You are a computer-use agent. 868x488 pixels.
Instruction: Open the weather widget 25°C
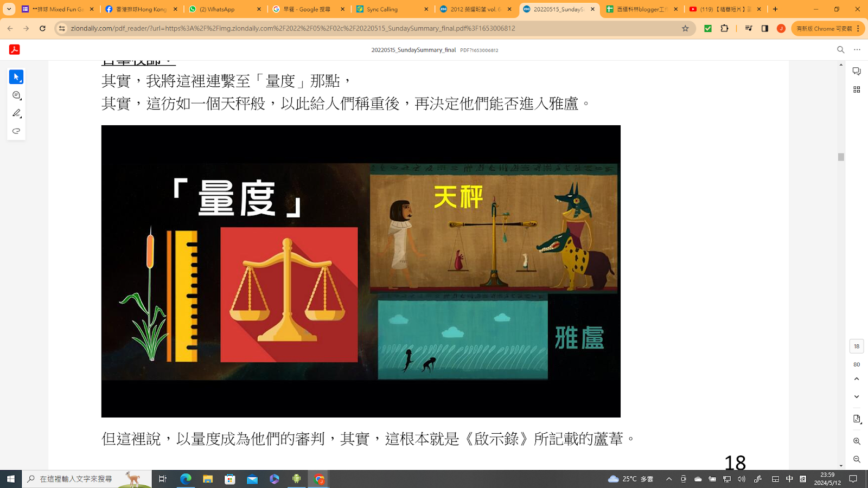[630, 479]
